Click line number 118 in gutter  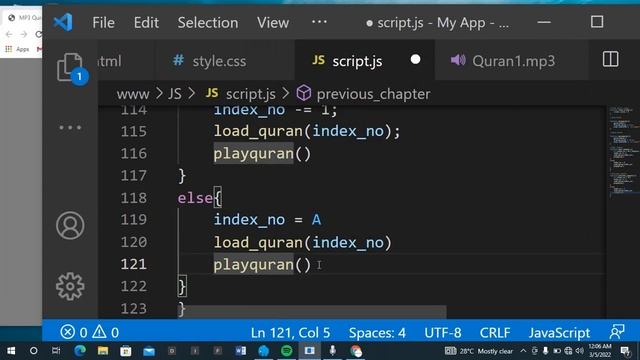[133, 198]
